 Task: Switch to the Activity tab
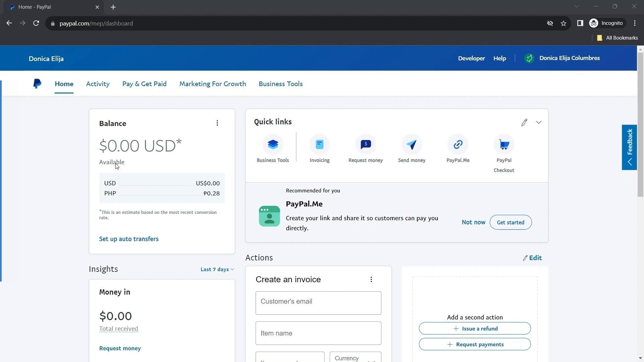[x=98, y=84]
